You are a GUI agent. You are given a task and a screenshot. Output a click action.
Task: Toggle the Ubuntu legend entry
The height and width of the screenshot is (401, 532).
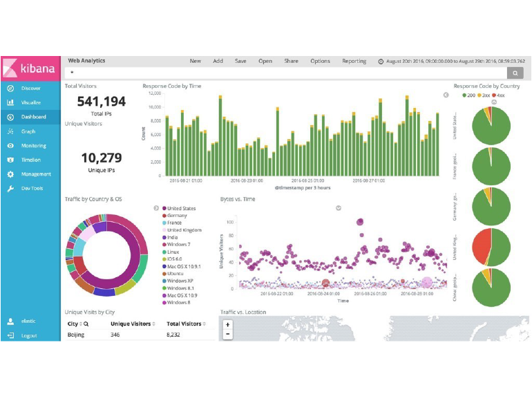173,274
